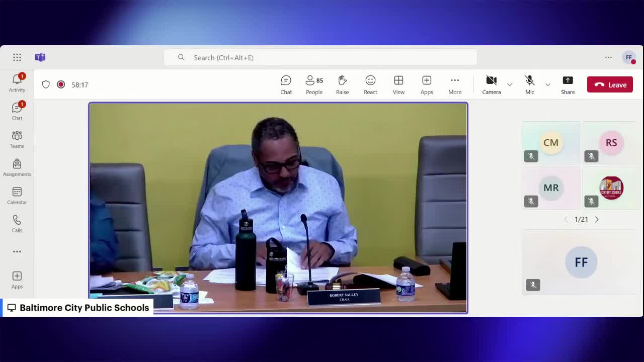Click the recording indicator icon

(x=61, y=84)
